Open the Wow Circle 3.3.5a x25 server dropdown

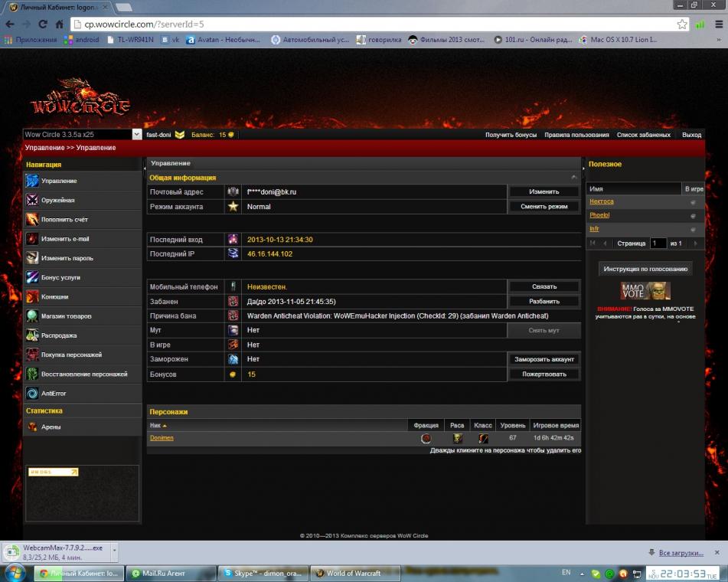(x=137, y=135)
